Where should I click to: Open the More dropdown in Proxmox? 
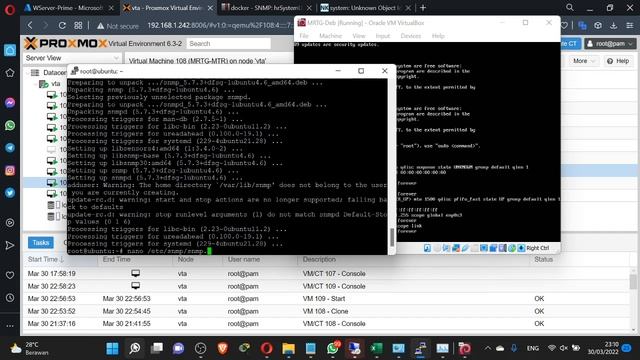click(x=584, y=61)
